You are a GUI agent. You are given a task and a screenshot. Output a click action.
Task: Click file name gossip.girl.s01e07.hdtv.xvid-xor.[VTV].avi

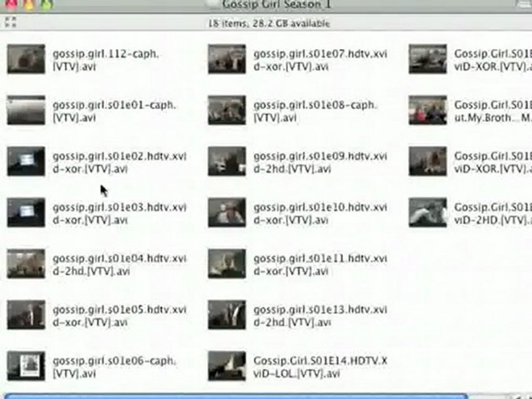320,60
